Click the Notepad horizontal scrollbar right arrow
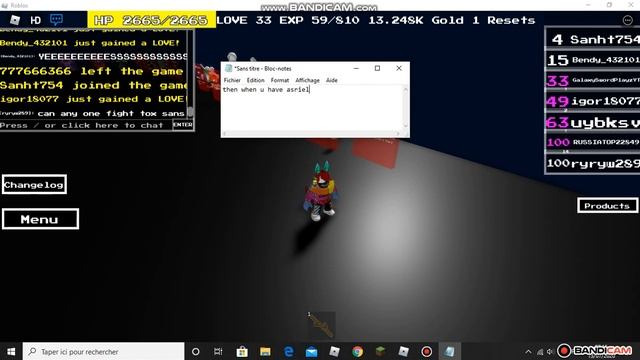640x360 pixels. 398,133
